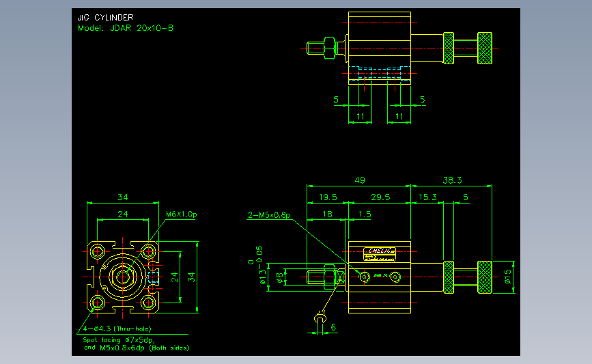592x364 pixels.
Task: Pick the 4-ø4.3 (Thru-hole) note
Action: [x=117, y=329]
